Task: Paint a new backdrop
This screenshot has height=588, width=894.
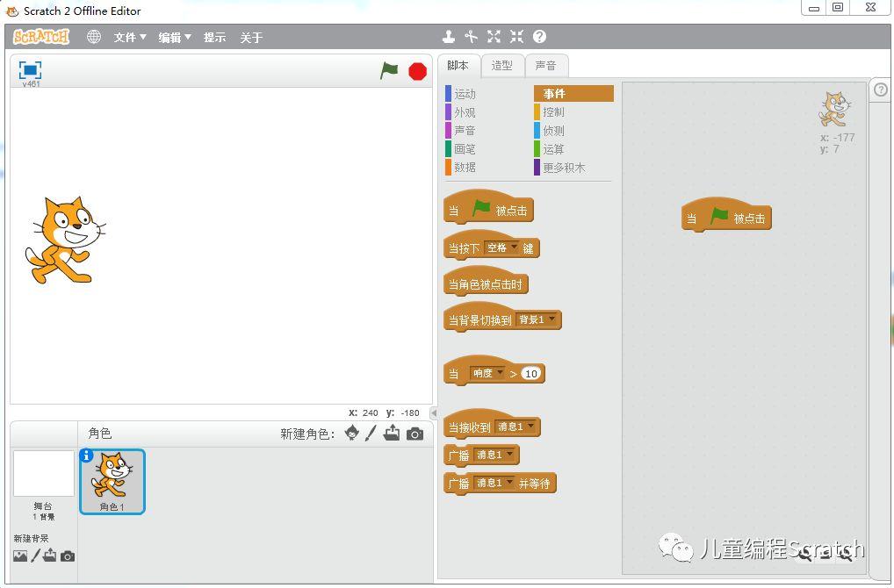Action: coord(35,556)
